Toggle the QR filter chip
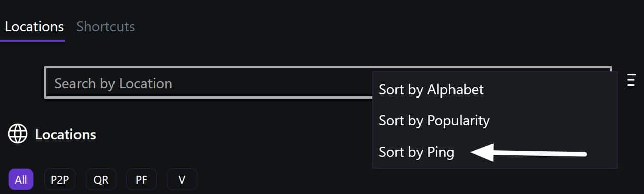644x194 pixels. 101,180
